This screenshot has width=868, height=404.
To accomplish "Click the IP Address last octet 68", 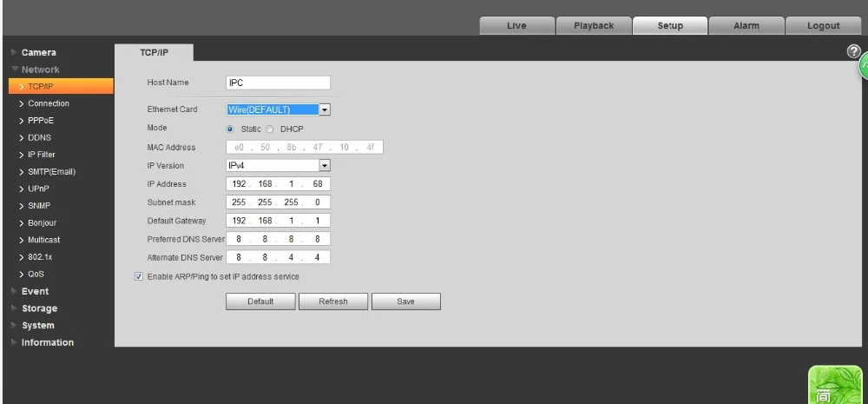I will tap(317, 184).
